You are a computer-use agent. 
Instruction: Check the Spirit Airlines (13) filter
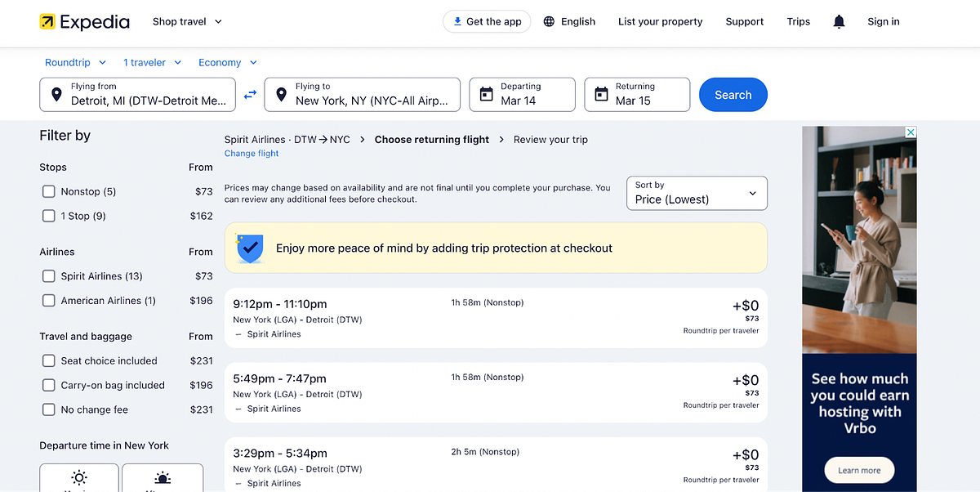click(48, 276)
